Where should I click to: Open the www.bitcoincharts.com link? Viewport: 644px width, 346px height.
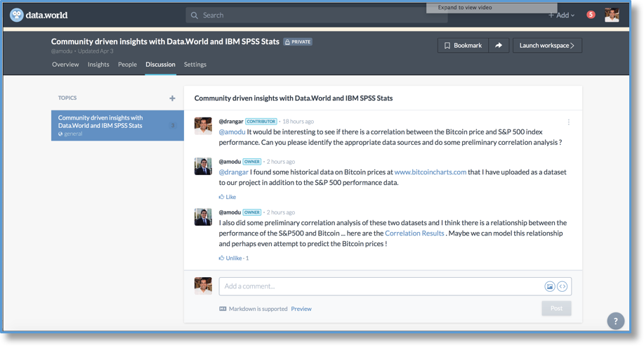(x=431, y=172)
